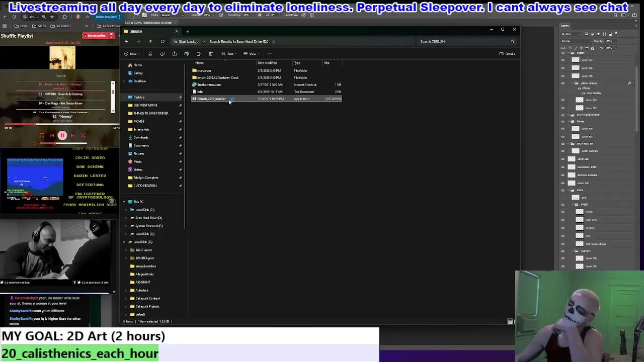Screen dimensions: 644x362
Task: Select the marvelous folder
Action: click(267, 70)
